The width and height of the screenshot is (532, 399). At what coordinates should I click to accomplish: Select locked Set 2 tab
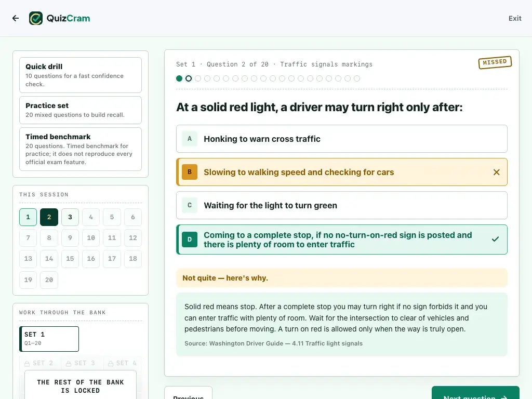pos(40,363)
